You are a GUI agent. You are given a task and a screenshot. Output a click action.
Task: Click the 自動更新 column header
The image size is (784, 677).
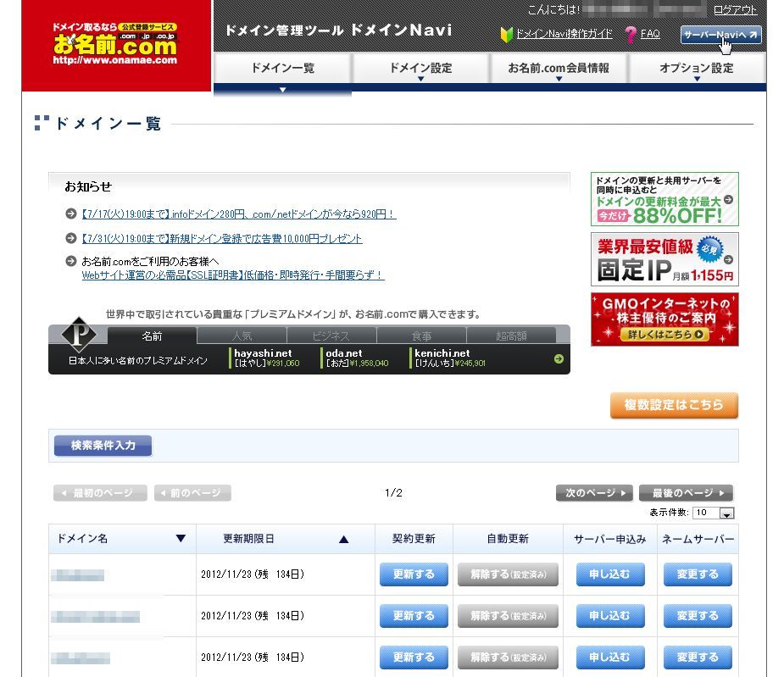508,539
